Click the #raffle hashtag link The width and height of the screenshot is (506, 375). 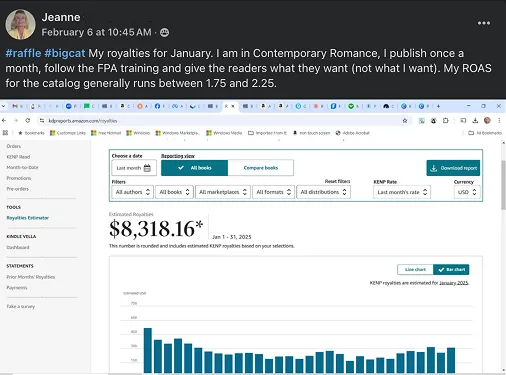coord(23,53)
